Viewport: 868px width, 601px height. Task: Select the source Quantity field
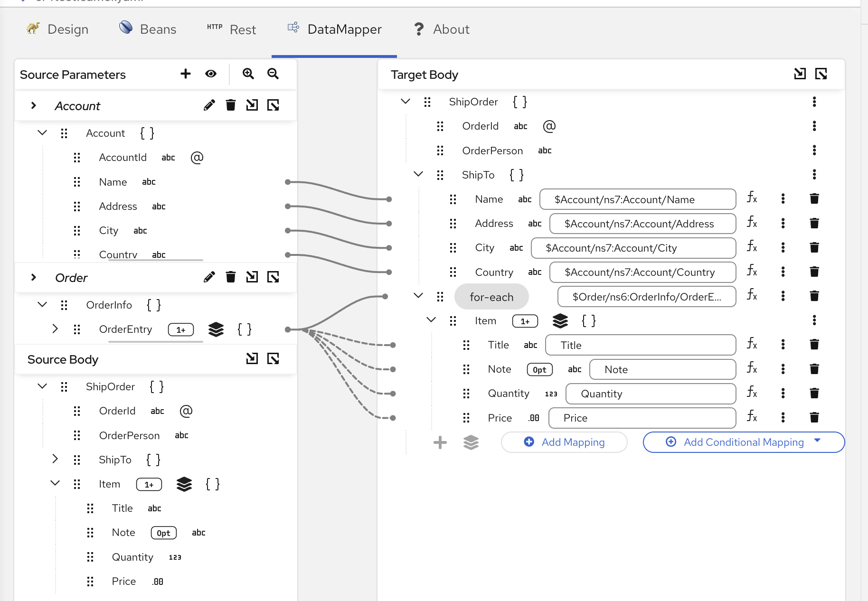pyautogui.click(x=132, y=557)
